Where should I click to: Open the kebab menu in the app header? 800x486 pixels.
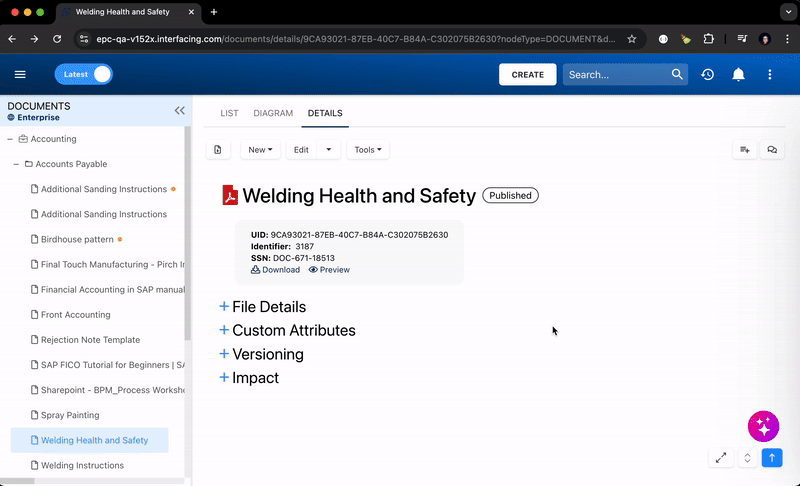click(x=769, y=75)
